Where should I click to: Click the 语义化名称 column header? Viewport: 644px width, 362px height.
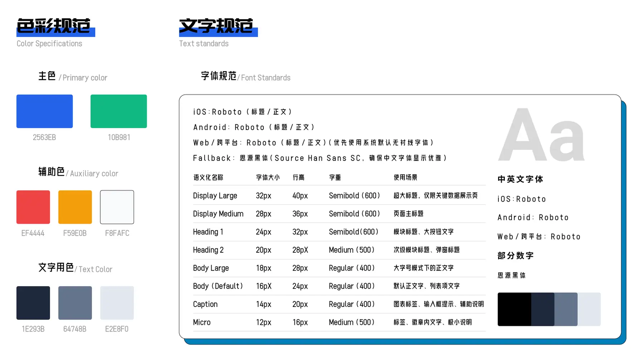pos(208,177)
